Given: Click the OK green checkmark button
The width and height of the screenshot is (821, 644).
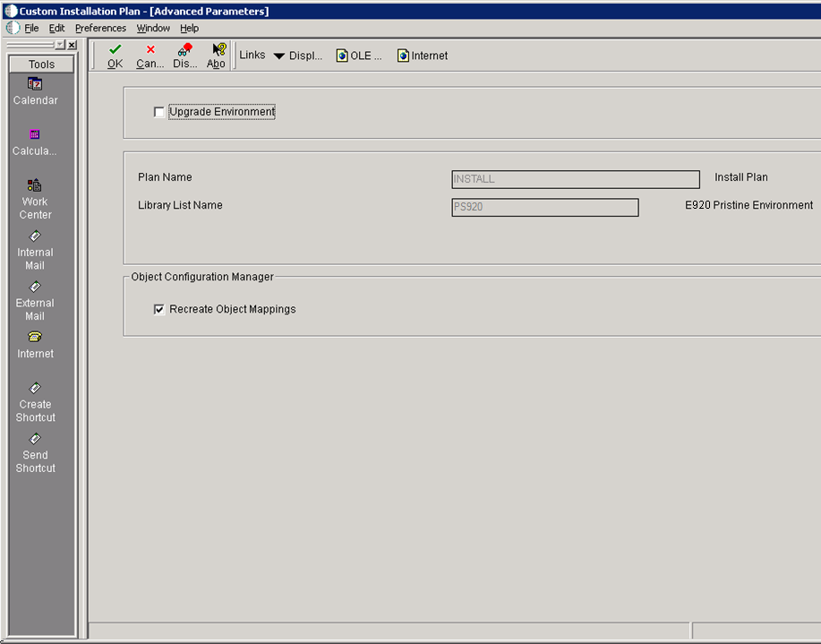Looking at the screenshot, I should (115, 56).
